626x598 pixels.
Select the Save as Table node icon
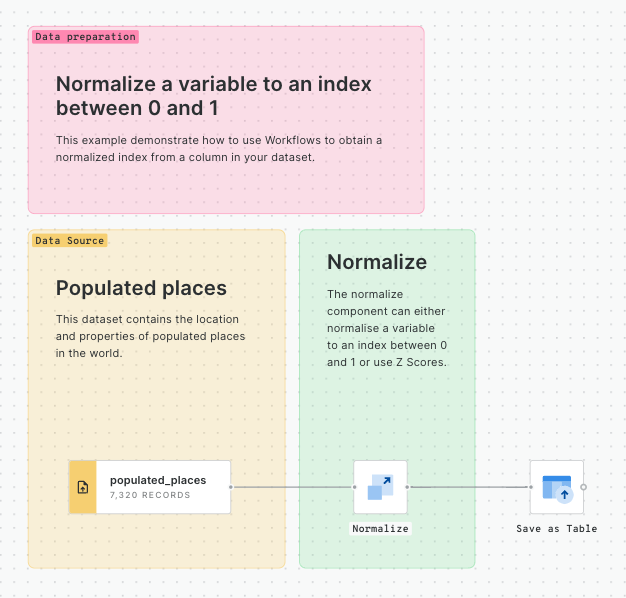pos(557,487)
